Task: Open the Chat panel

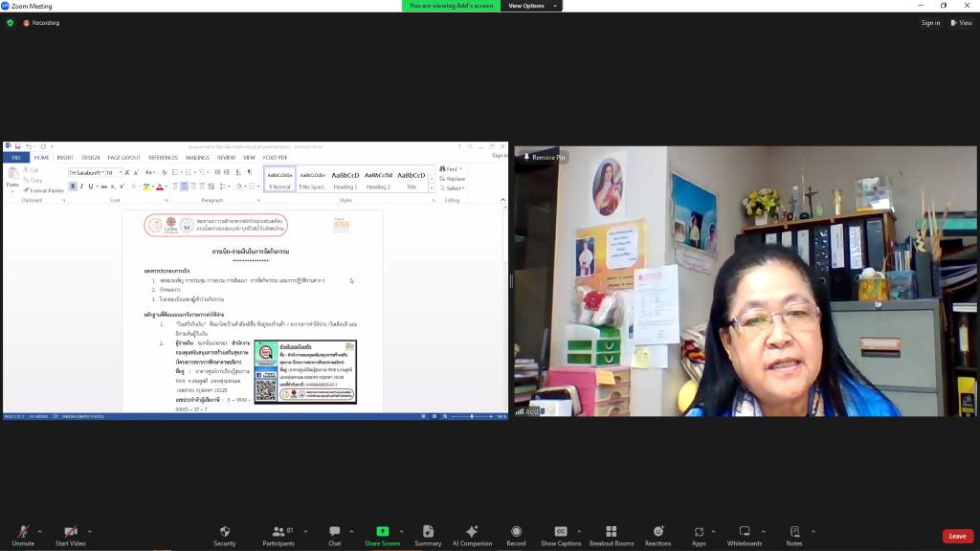Action: point(334,532)
